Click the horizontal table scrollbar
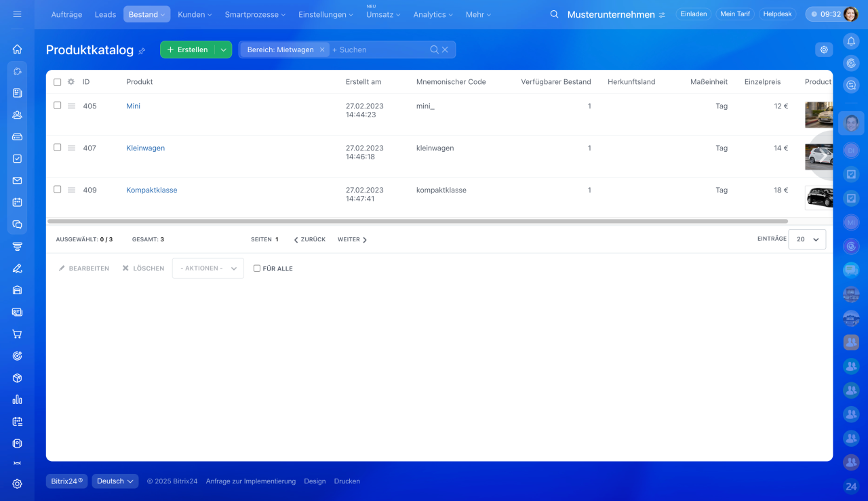This screenshot has height=501, width=868. [417, 221]
